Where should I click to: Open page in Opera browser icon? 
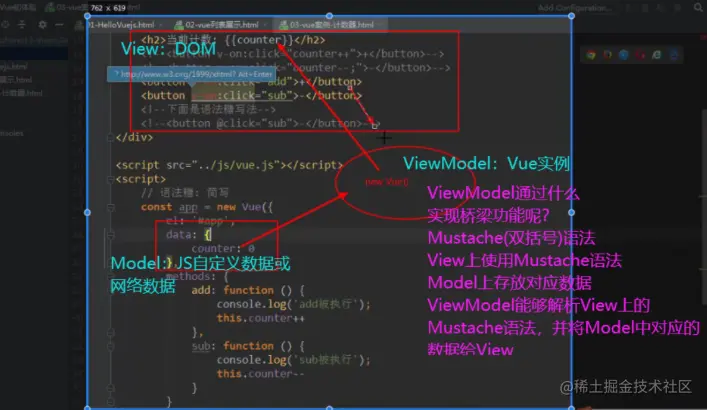click(640, 55)
